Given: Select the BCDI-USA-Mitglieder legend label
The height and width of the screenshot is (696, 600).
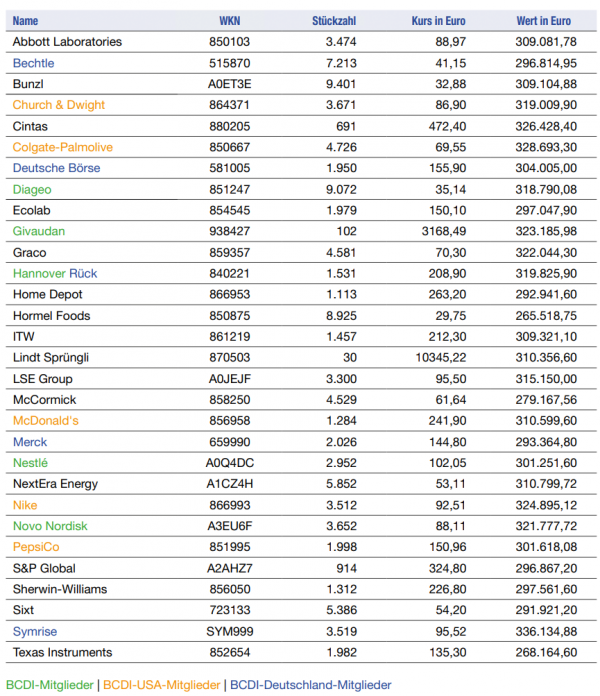Looking at the screenshot, I should point(162,685).
